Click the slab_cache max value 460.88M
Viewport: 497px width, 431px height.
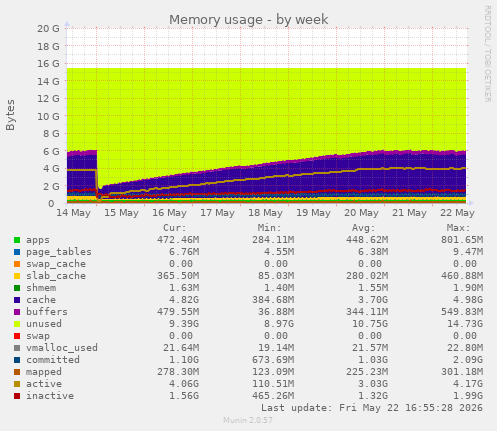[462, 276]
